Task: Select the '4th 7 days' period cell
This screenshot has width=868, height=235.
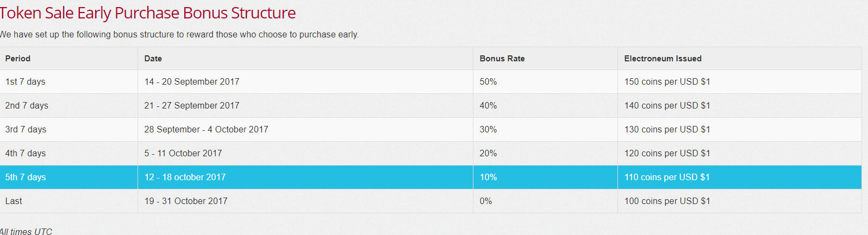Action: (x=68, y=154)
